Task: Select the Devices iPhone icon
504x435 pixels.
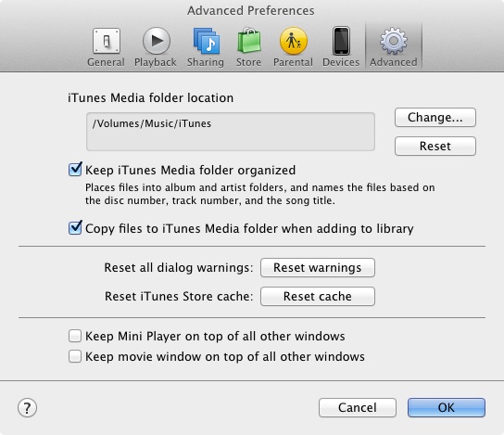Action: (341, 41)
